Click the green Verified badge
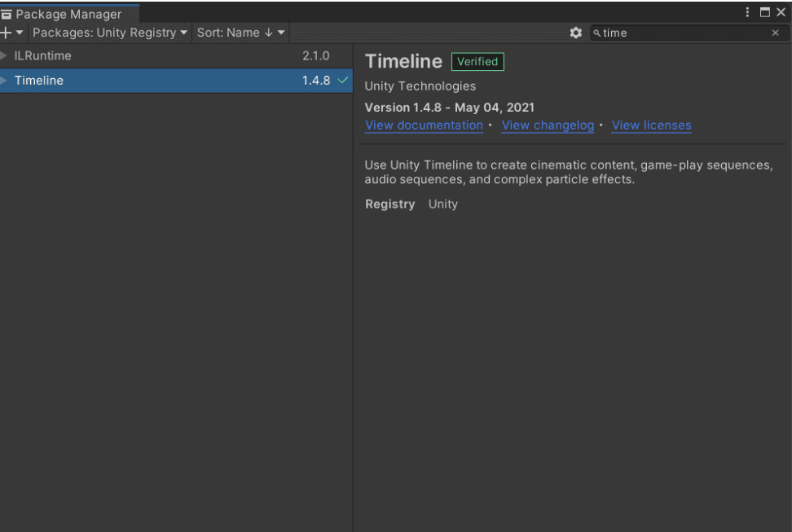Image resolution: width=792 pixels, height=532 pixels. 477,62
